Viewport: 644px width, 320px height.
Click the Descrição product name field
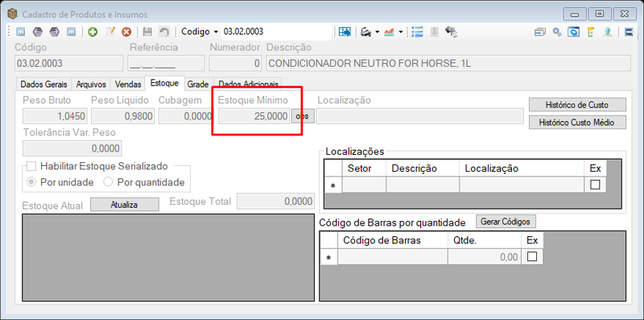[448, 64]
